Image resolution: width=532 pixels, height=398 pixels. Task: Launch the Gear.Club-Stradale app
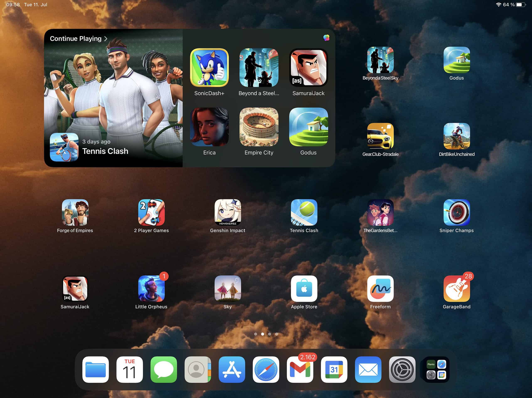[x=380, y=136]
